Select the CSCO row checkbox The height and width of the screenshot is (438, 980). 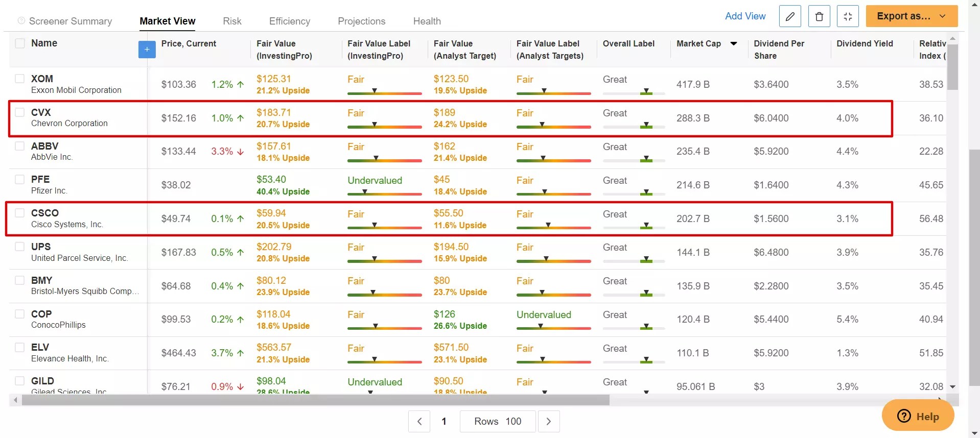20,213
